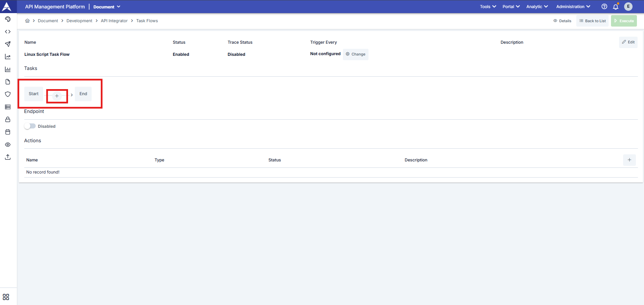The image size is (644, 305).
Task: Open the Portal menu
Action: [511, 7]
